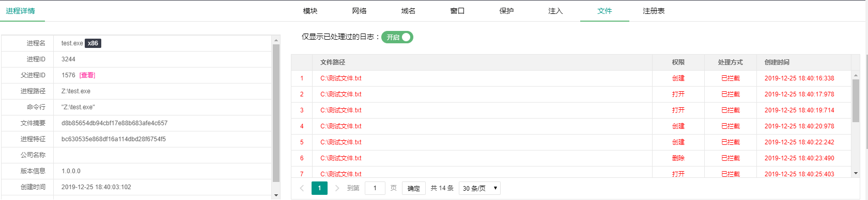This screenshot has width=868, height=200.
Task: Click 删除 permission in row 6
Action: (678, 158)
